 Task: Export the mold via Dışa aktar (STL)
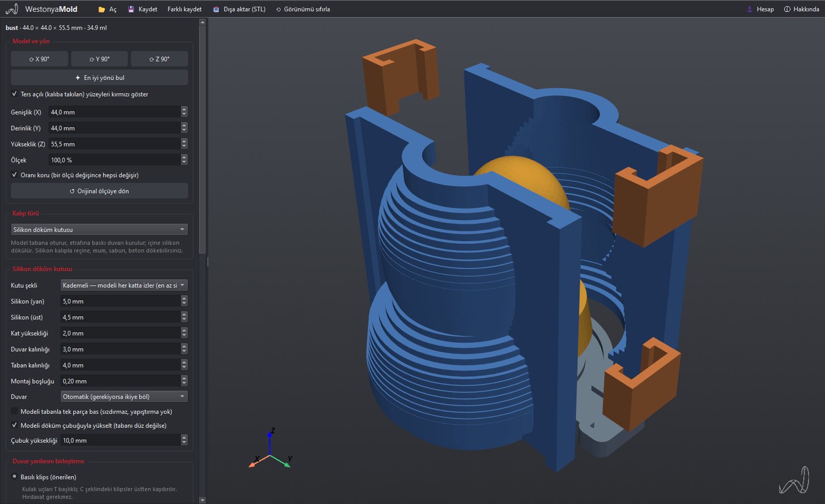pos(239,9)
